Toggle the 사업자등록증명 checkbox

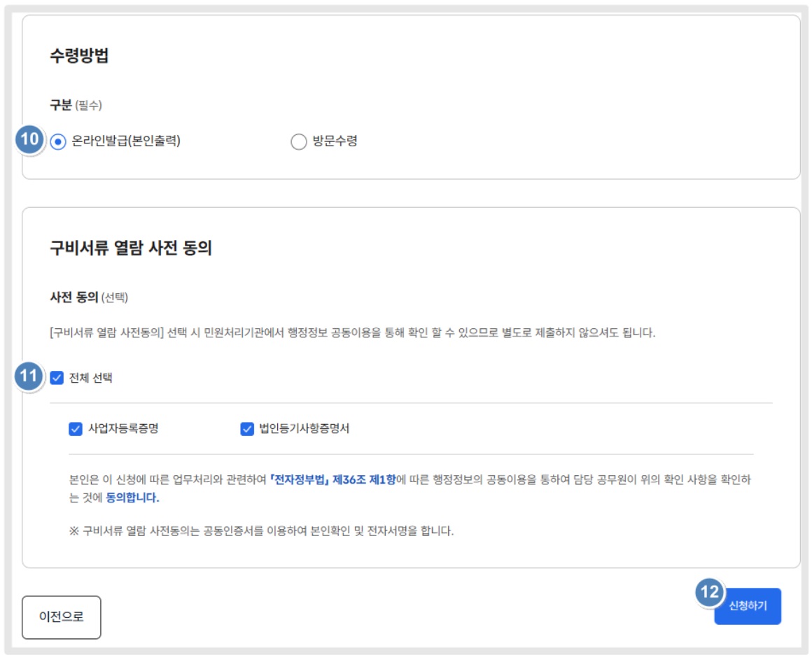point(76,429)
